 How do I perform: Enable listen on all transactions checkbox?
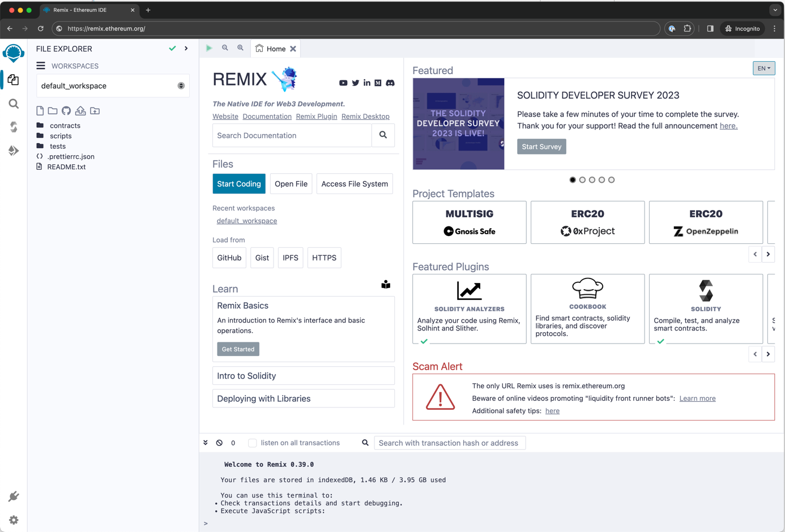253,443
